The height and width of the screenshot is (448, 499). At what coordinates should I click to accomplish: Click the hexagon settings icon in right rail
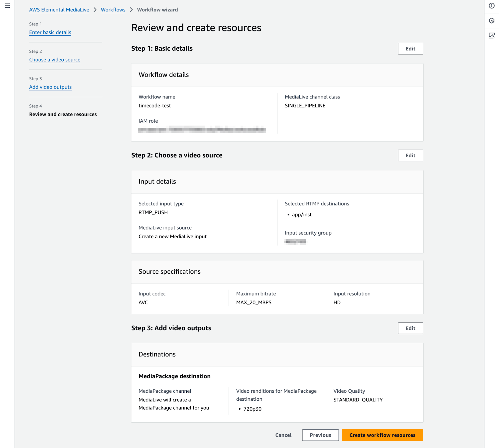point(492,20)
